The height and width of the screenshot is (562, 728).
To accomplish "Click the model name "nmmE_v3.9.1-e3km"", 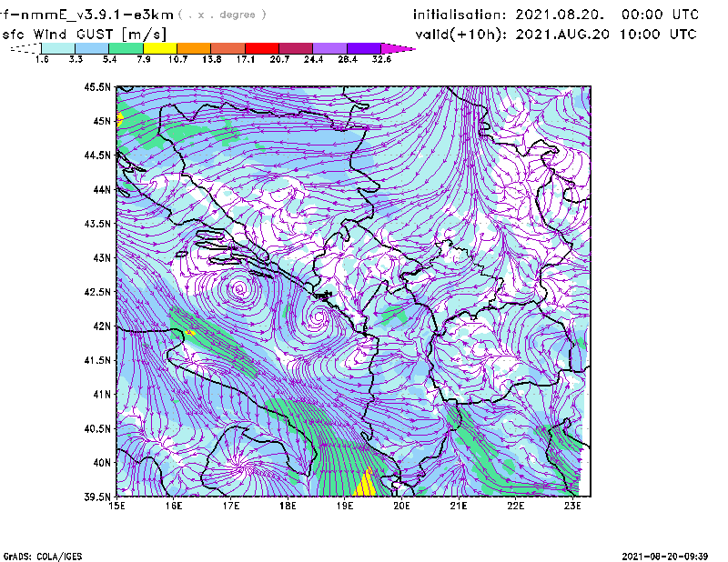I will (96, 15).
